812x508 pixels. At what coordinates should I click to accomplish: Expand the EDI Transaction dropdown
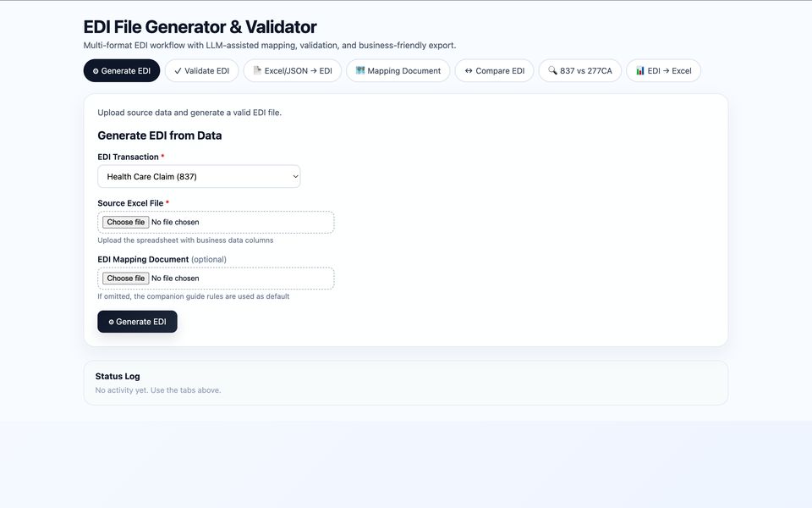[x=199, y=176]
